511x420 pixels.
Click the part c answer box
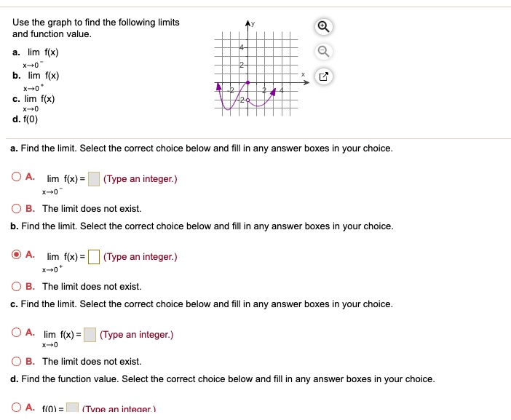click(90, 335)
